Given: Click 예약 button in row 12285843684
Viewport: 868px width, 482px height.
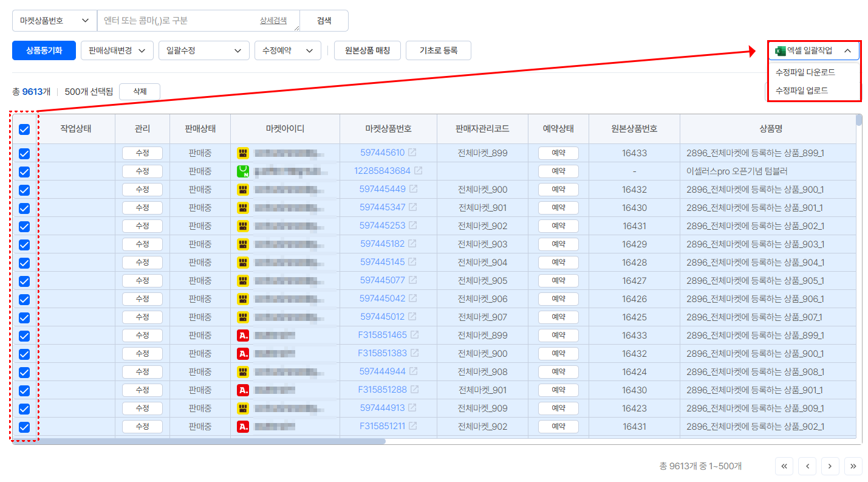Looking at the screenshot, I should pos(558,171).
